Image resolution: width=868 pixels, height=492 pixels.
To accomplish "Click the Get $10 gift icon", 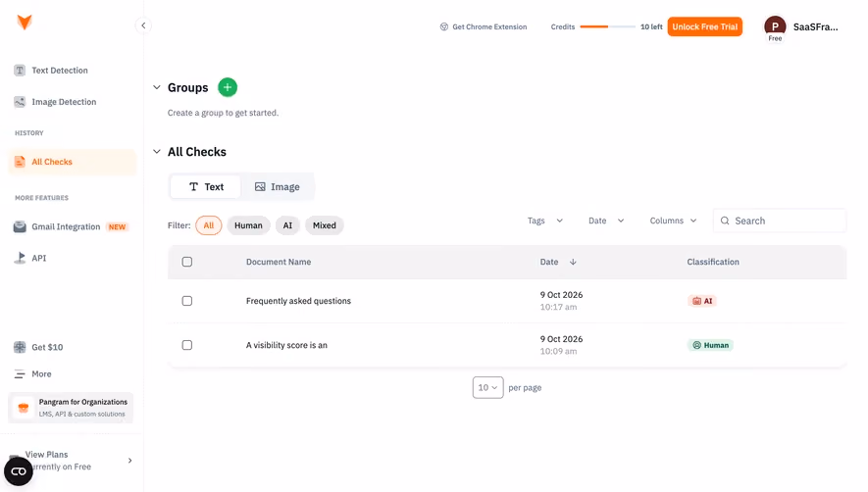I will (20, 347).
